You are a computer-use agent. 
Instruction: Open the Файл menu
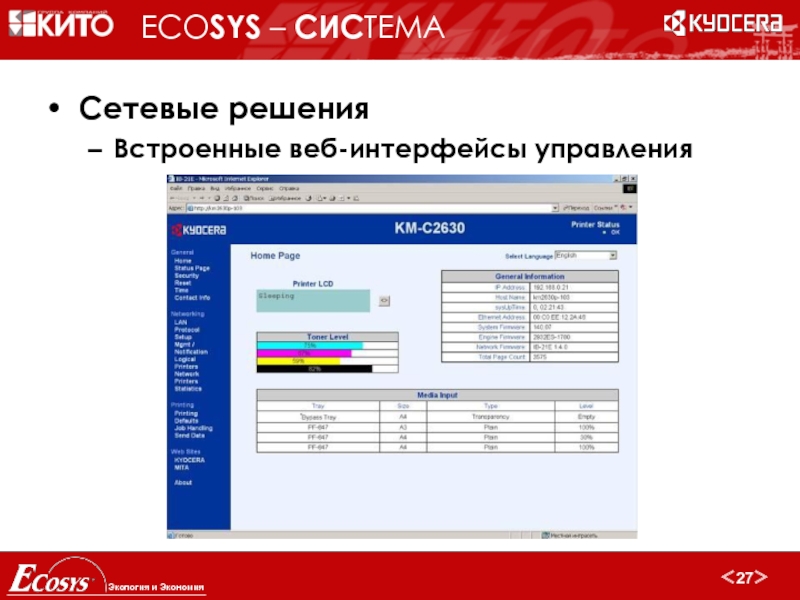click(176, 188)
